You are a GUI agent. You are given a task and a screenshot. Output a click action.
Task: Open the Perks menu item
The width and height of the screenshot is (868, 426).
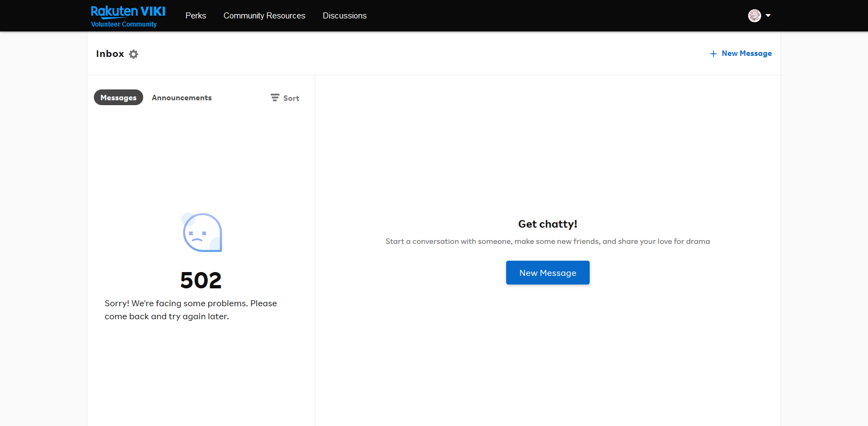[195, 16]
